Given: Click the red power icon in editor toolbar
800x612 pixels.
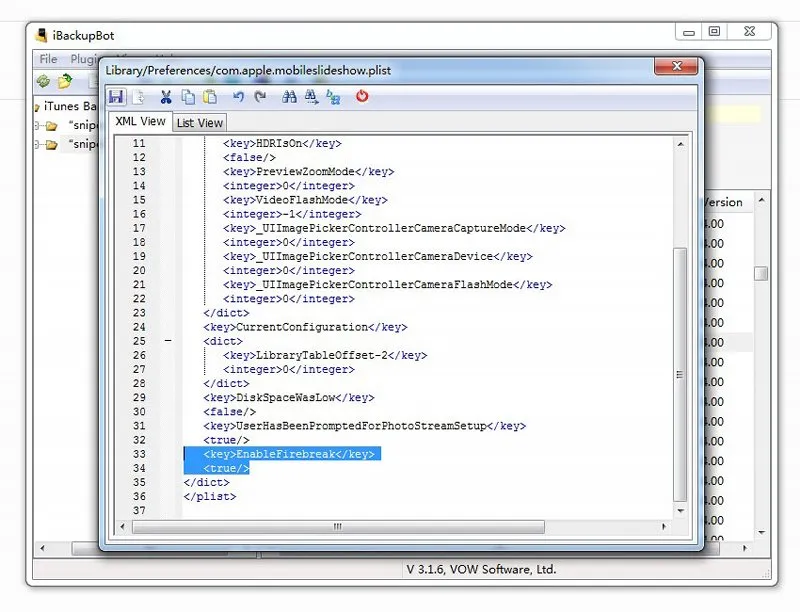Looking at the screenshot, I should point(362,96).
